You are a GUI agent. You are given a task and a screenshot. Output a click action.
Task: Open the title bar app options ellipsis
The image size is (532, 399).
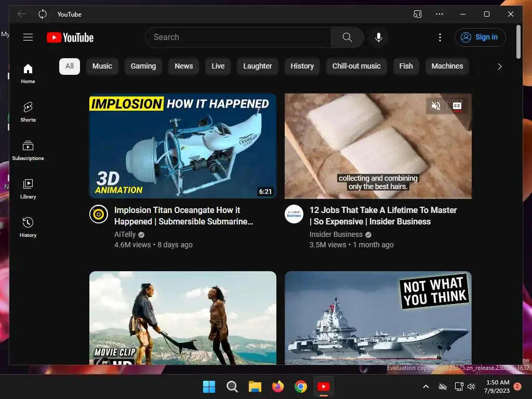tap(440, 14)
